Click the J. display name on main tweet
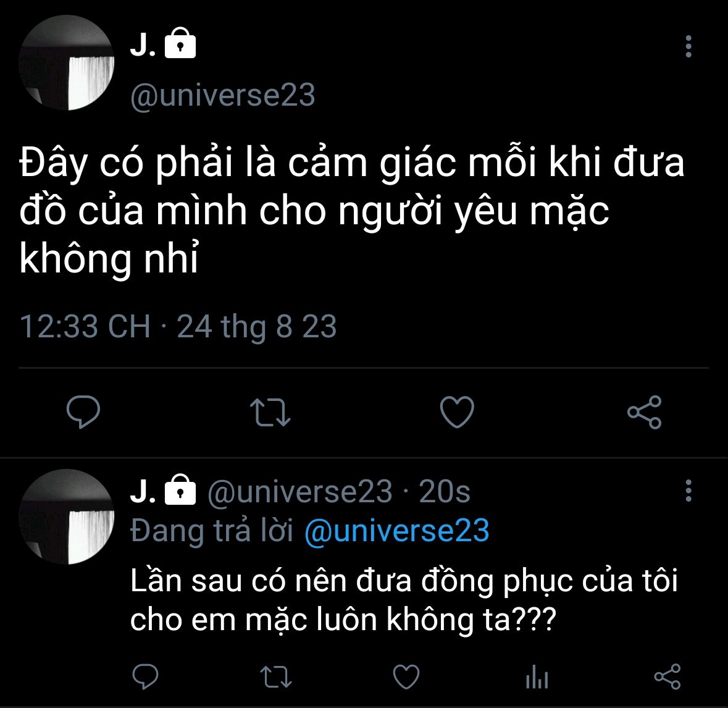The image size is (728, 708). pyautogui.click(x=143, y=45)
